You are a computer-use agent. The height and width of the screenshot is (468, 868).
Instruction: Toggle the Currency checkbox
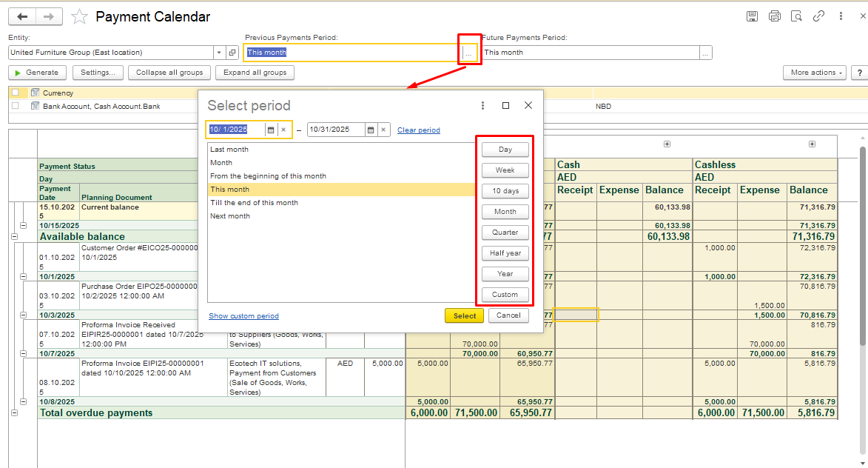(15, 93)
